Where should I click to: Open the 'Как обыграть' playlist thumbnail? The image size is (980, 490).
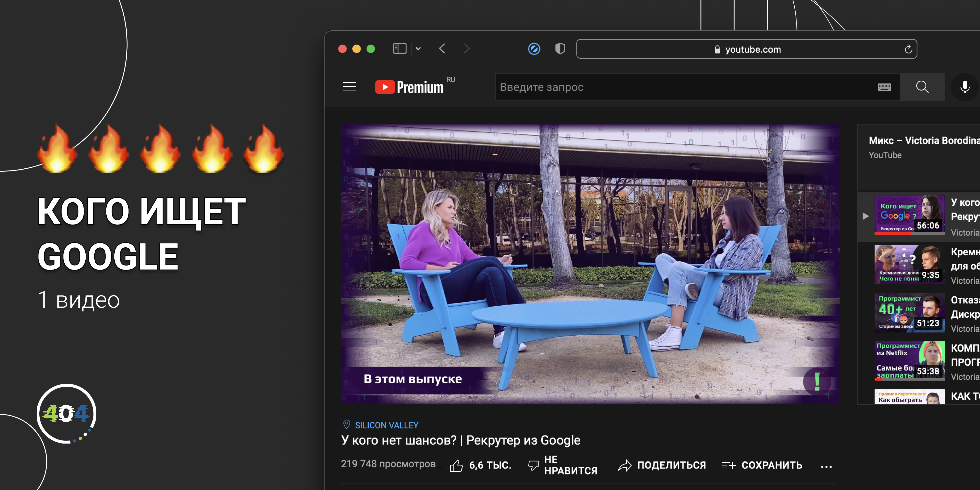[910, 396]
